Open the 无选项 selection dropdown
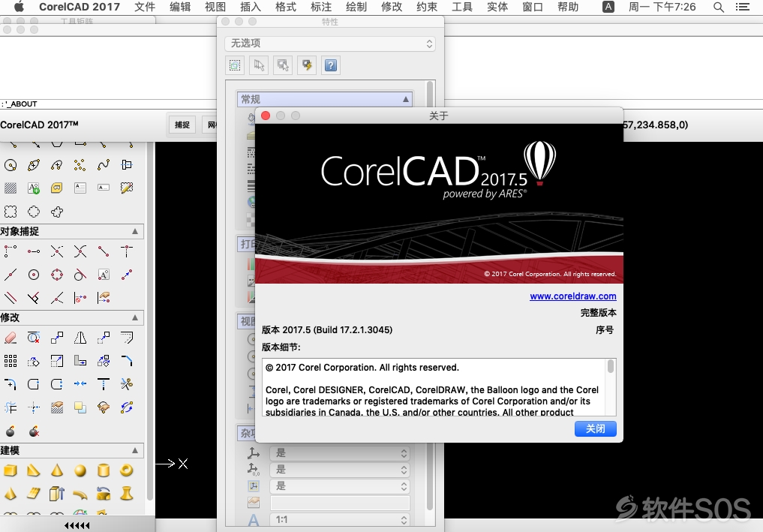Screen dimensions: 763x532 pos(330,44)
